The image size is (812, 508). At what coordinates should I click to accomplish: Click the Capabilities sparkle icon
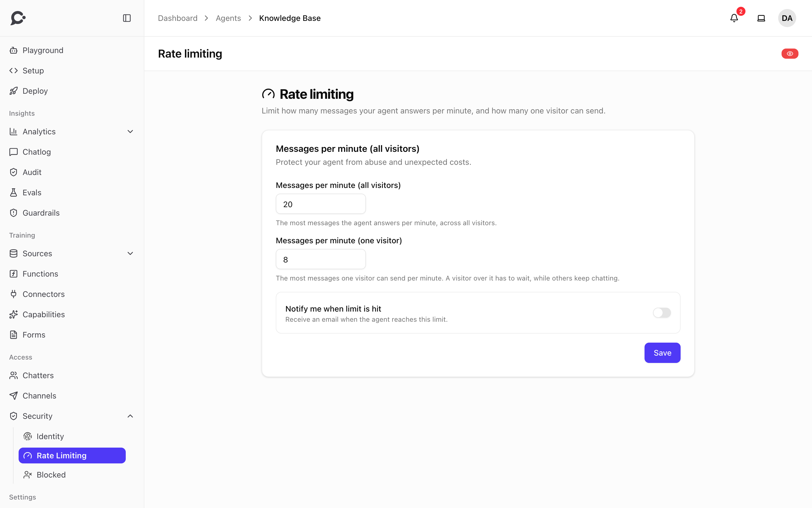pos(14,314)
